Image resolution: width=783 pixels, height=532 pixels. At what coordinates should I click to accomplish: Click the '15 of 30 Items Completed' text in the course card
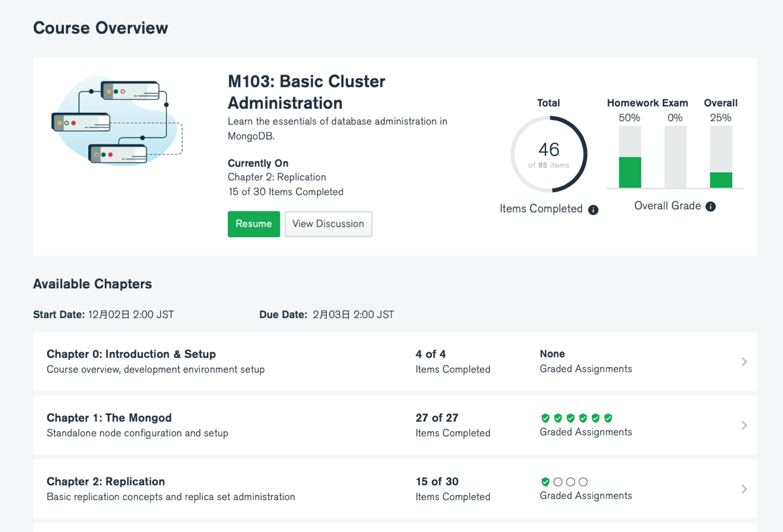[x=286, y=192]
